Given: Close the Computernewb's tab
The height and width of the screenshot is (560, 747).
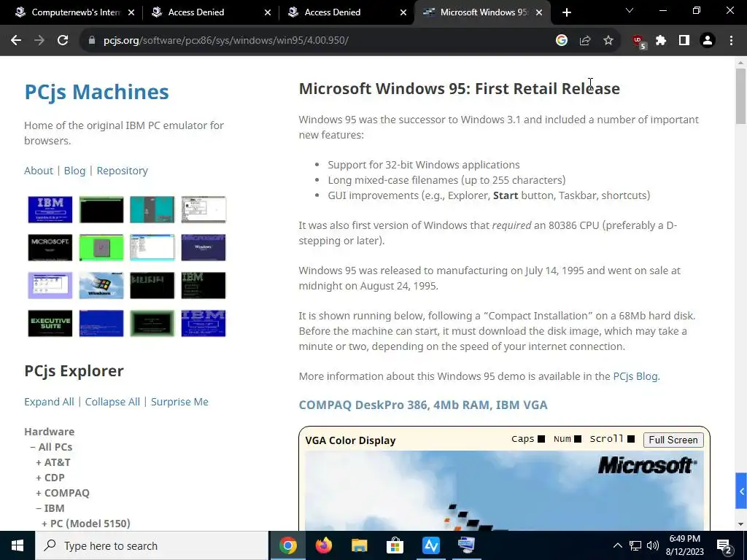Looking at the screenshot, I should click(131, 12).
